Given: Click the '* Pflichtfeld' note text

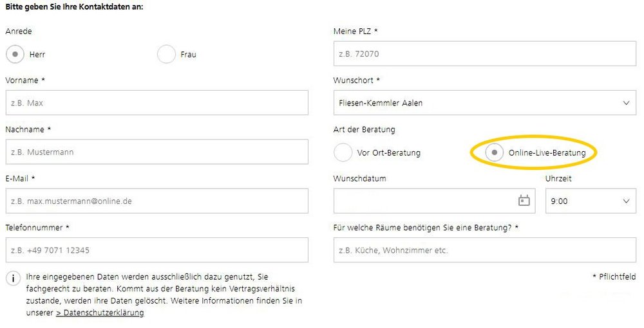Looking at the screenshot, I should click(614, 277).
